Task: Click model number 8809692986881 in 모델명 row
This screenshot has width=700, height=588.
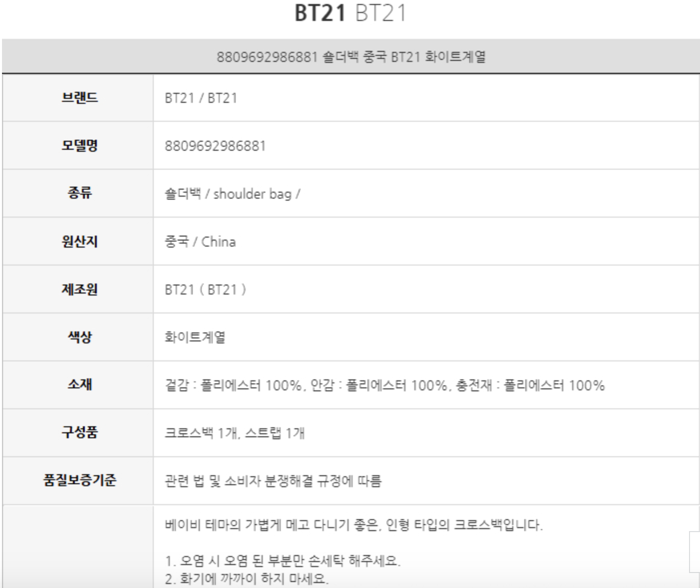Action: point(215,146)
